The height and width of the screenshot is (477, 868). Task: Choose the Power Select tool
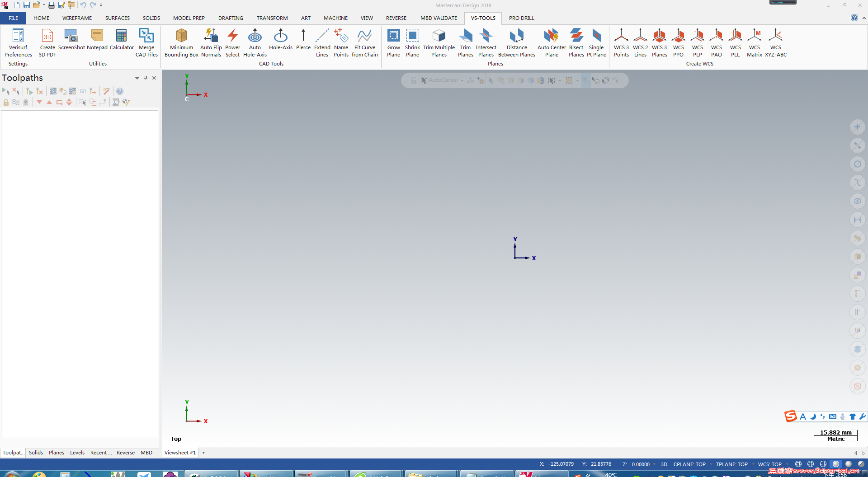[232, 42]
